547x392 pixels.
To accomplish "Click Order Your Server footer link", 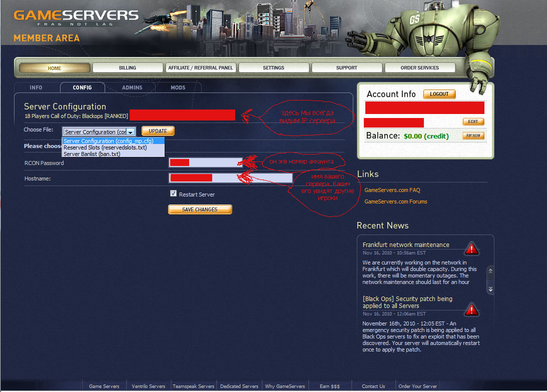I will coord(417,386).
